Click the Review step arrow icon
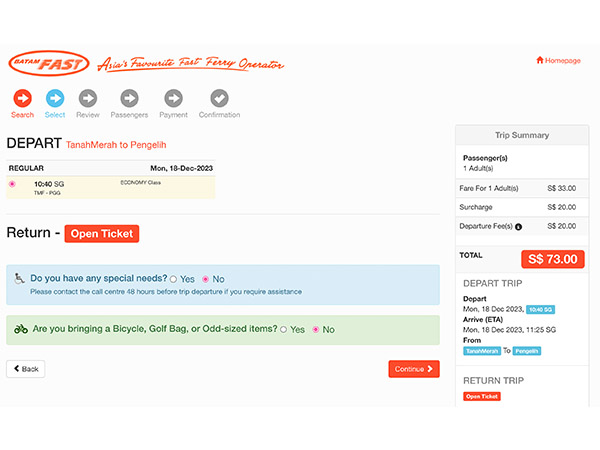This screenshot has height=450, width=600. (88, 98)
